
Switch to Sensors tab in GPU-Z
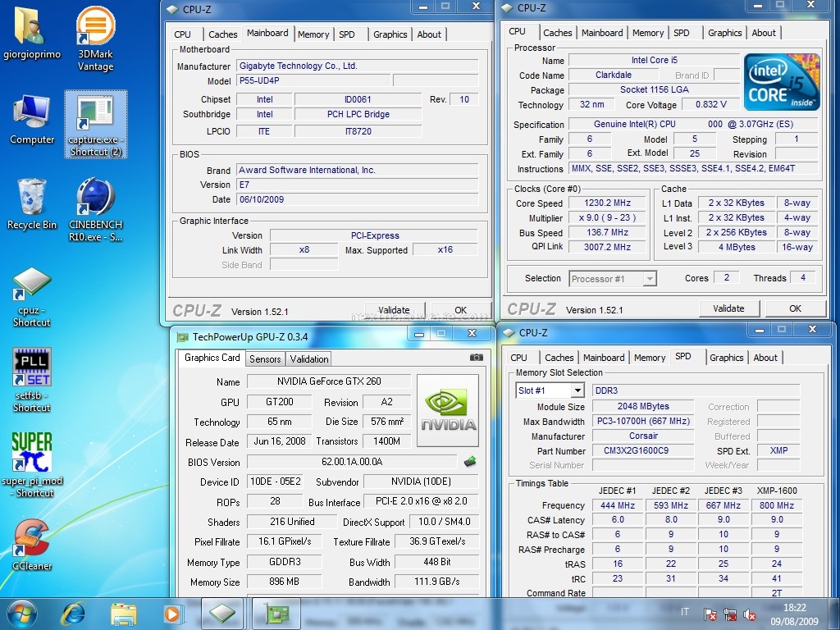pyautogui.click(x=265, y=359)
